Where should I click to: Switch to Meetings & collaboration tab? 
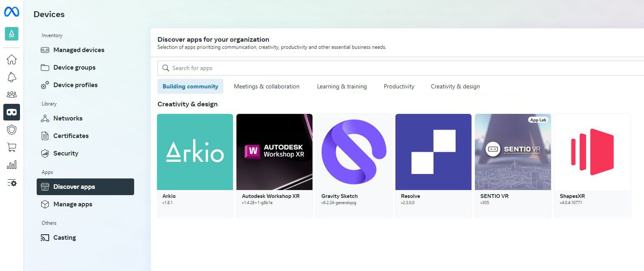point(267,86)
